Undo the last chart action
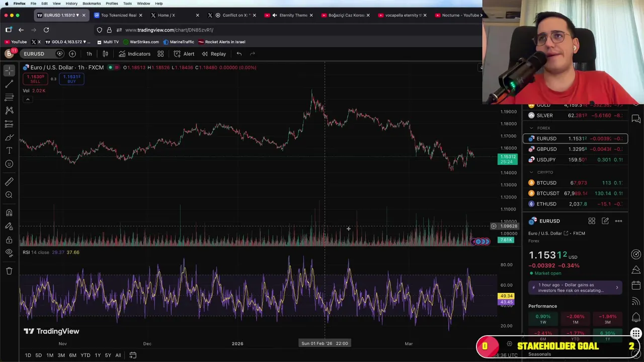Screen dimensions: 644x362 click(x=239, y=54)
